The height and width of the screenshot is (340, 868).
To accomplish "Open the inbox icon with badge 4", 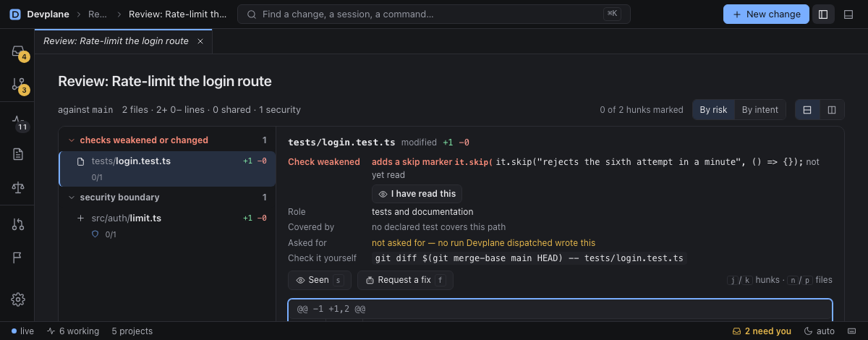I will [x=18, y=51].
